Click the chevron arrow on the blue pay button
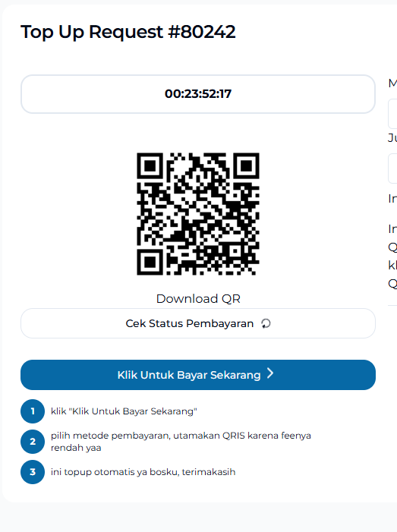 [270, 373]
